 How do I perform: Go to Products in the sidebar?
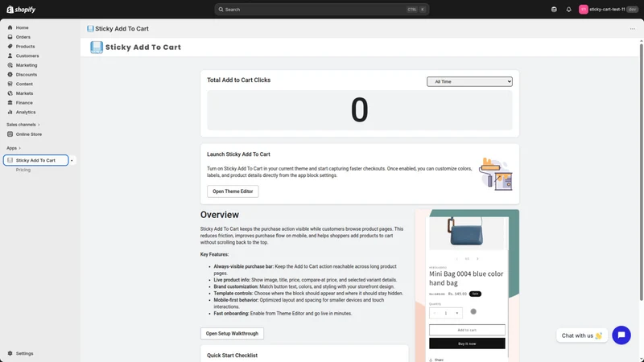26,47
